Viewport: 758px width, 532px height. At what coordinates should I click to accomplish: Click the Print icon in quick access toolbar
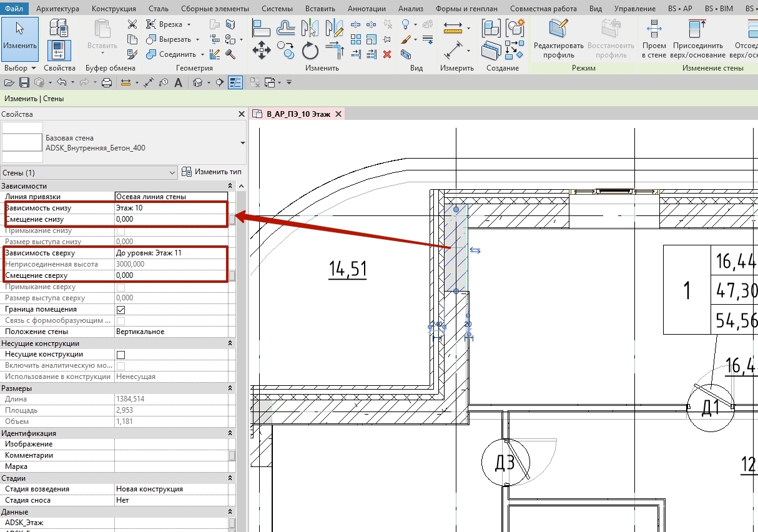106,82
